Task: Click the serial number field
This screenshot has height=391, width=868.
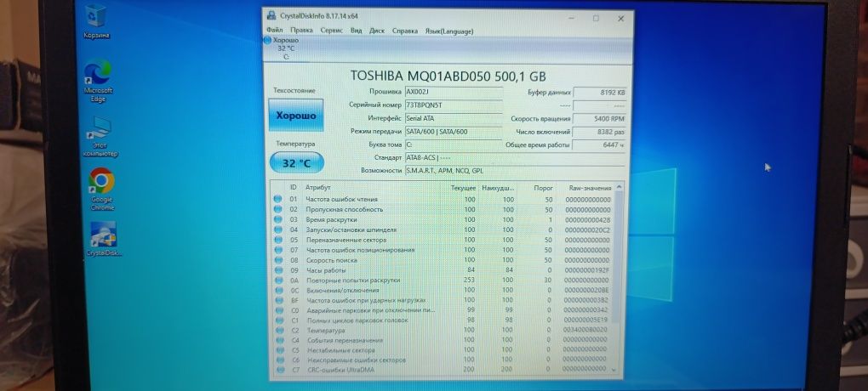Action: click(x=454, y=105)
